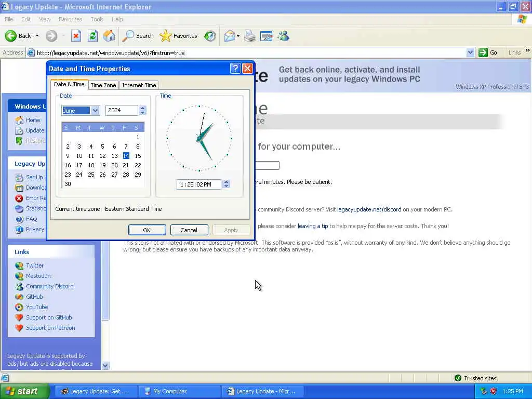Expand the address bar dropdown
The height and width of the screenshot is (399, 532).
click(470, 52)
